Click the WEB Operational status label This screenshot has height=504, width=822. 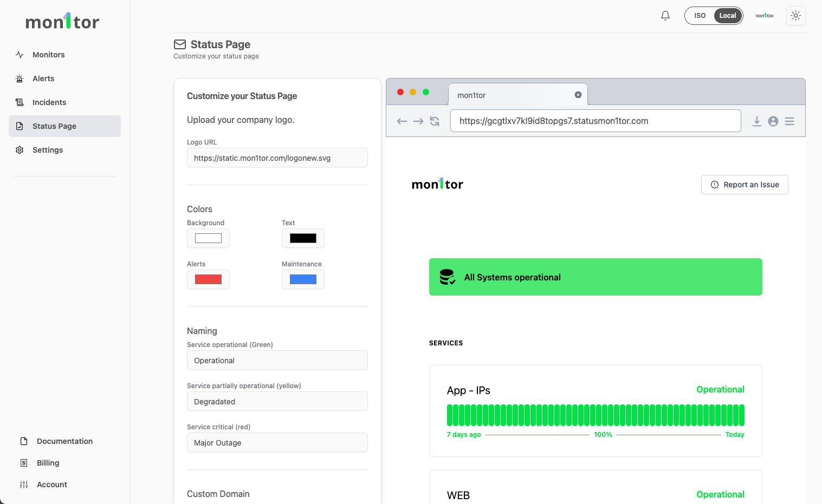coord(720,494)
